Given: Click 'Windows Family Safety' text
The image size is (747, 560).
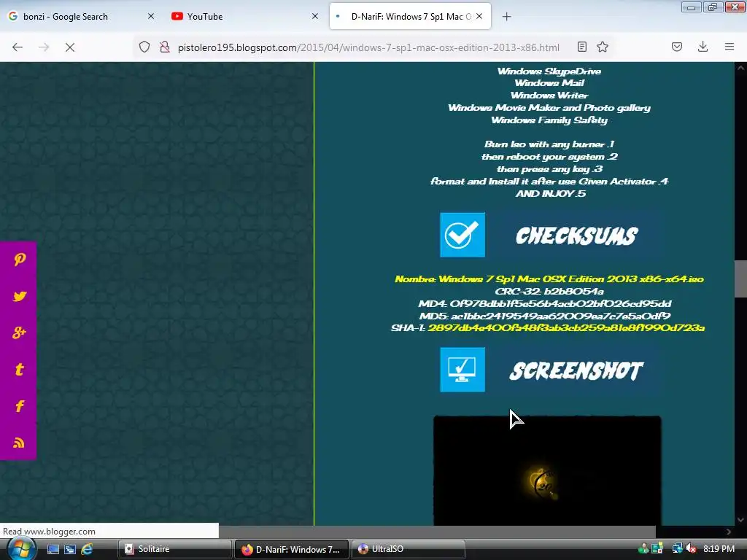Looking at the screenshot, I should [549, 120].
